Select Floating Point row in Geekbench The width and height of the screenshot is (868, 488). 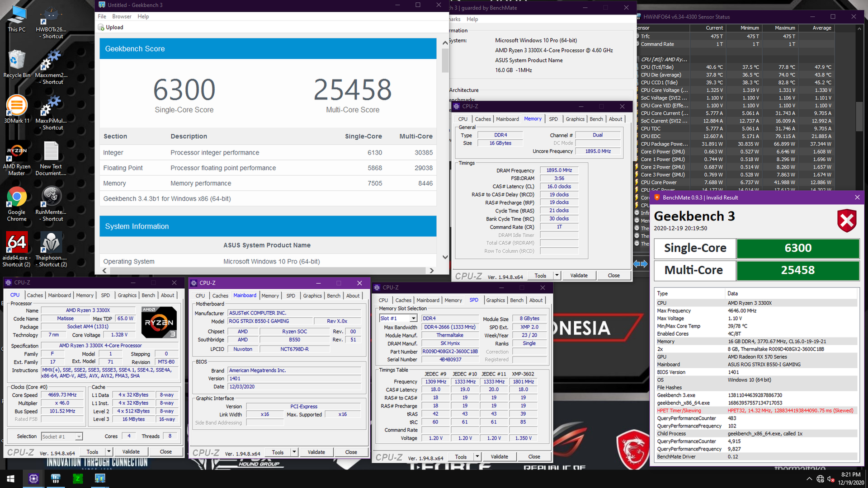[x=268, y=168]
